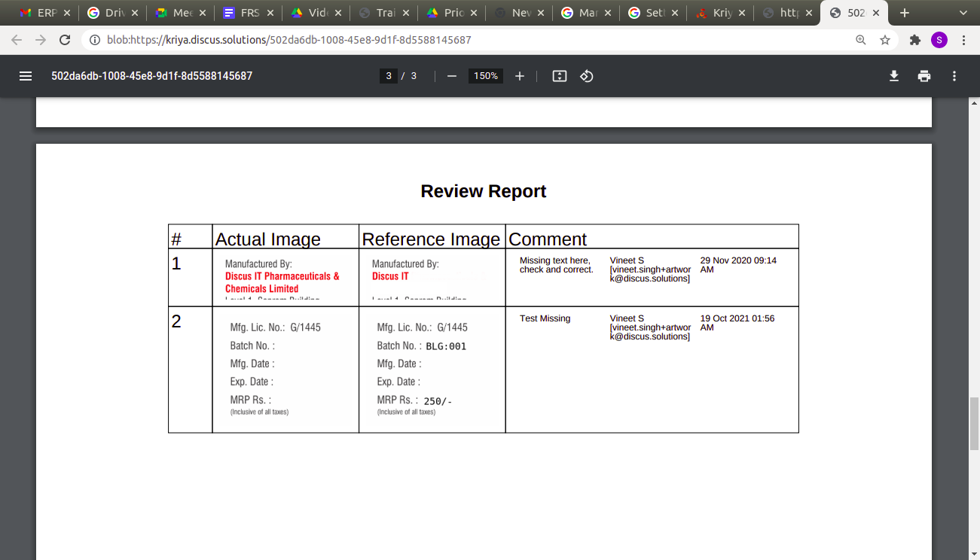980x560 pixels.
Task: Zoom out of the PDF document
Action: 452,76
